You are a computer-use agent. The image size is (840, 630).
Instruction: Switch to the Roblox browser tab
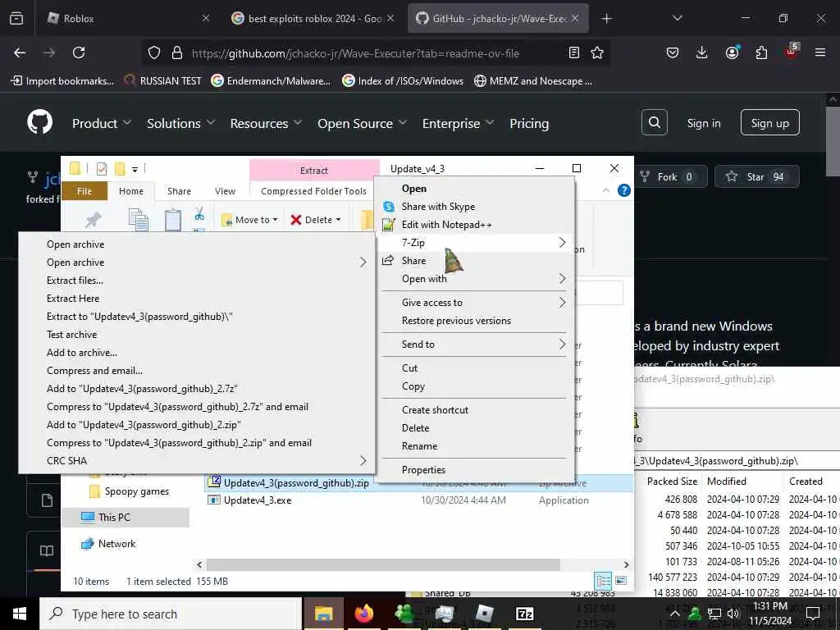128,18
